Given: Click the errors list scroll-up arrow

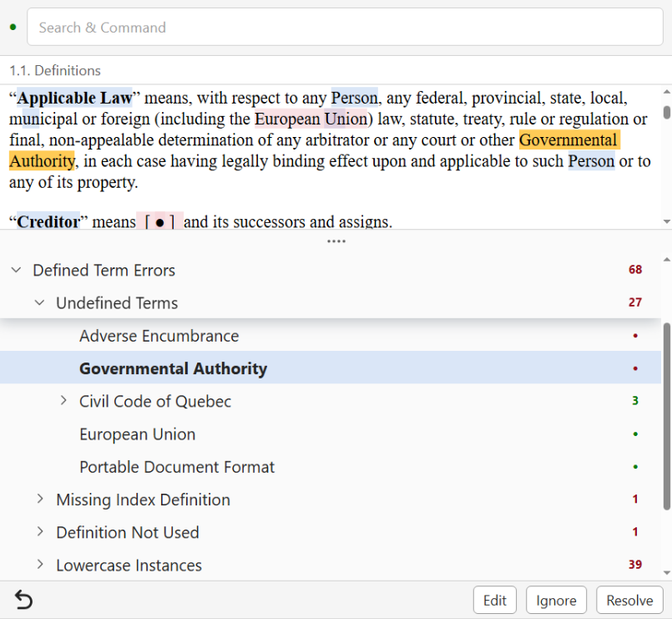Looking at the screenshot, I should [x=667, y=259].
